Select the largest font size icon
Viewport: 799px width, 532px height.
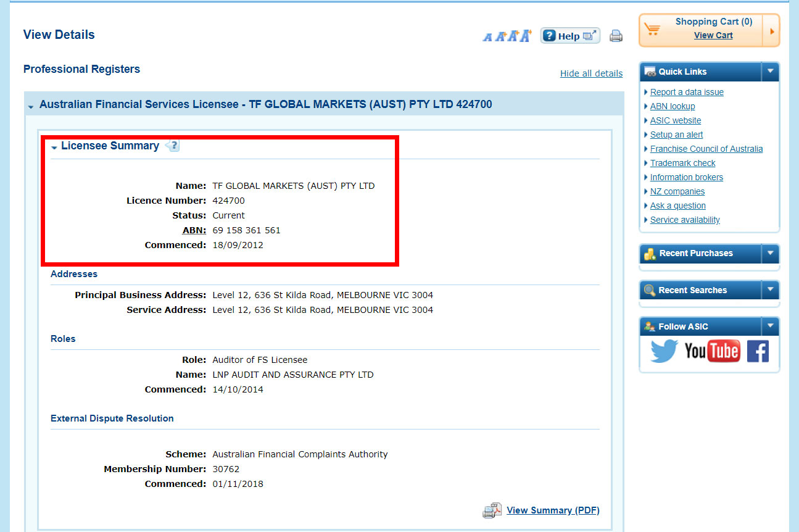click(525, 36)
